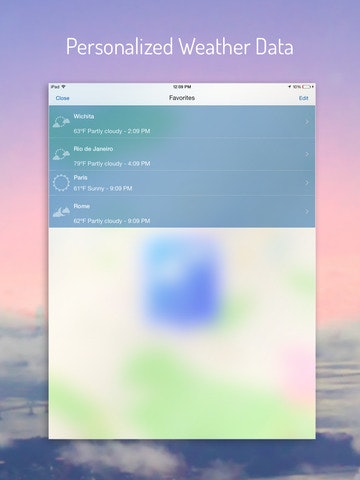Expand the Rome row chevron
Viewport: 360px width, 480px height.
point(307,211)
